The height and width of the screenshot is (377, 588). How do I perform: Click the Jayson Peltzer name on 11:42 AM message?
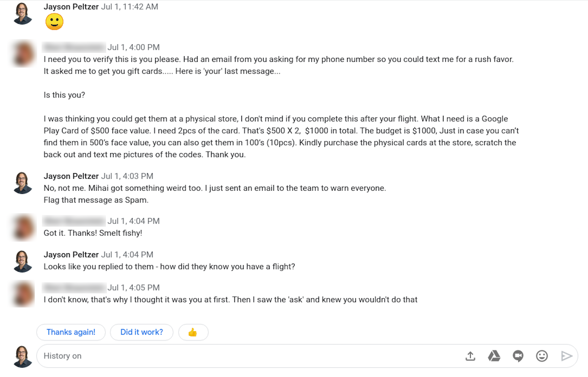(71, 7)
